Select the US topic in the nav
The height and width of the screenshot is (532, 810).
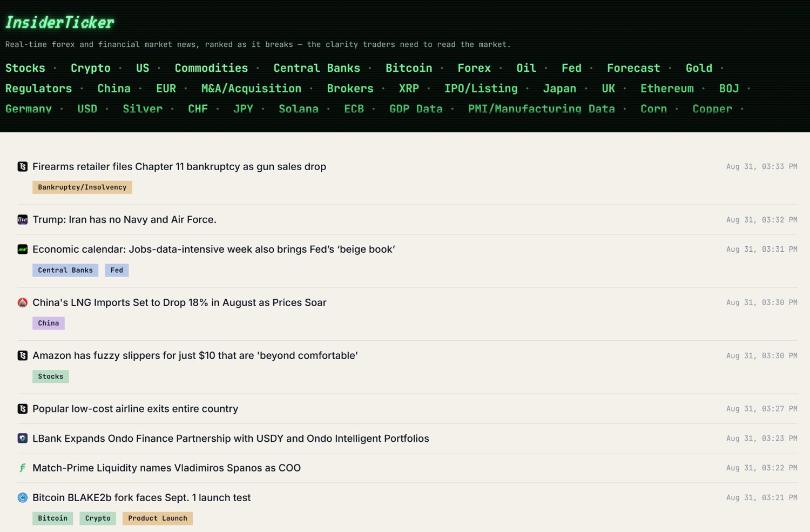click(143, 68)
